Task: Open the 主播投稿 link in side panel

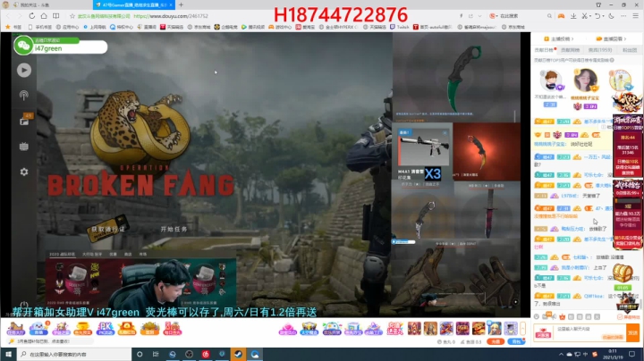Action: (x=558, y=39)
